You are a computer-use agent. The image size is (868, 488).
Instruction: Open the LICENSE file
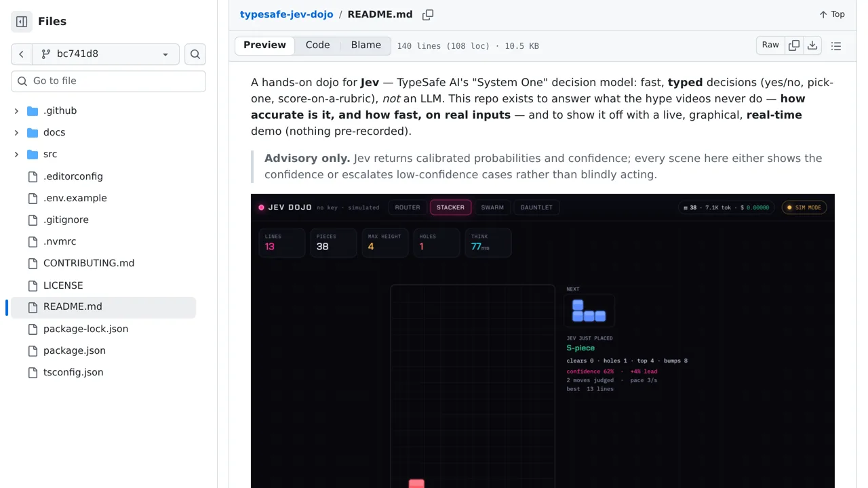pos(63,285)
